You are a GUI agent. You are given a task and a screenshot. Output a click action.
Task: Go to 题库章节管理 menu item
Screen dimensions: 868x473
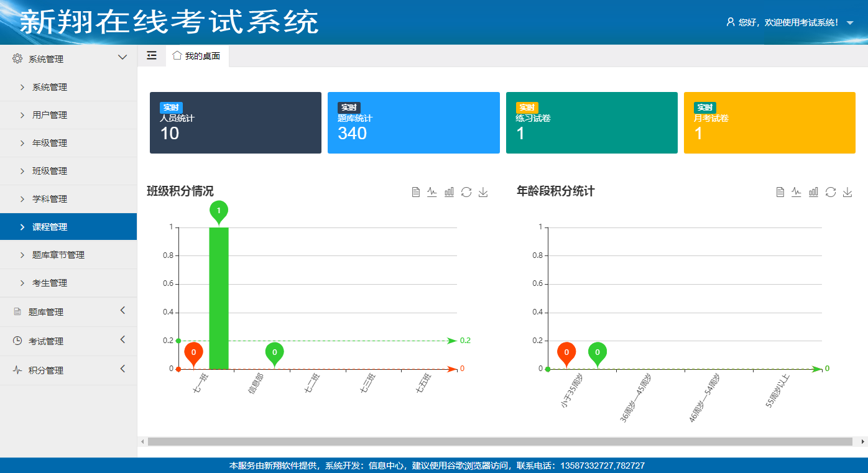pos(58,255)
